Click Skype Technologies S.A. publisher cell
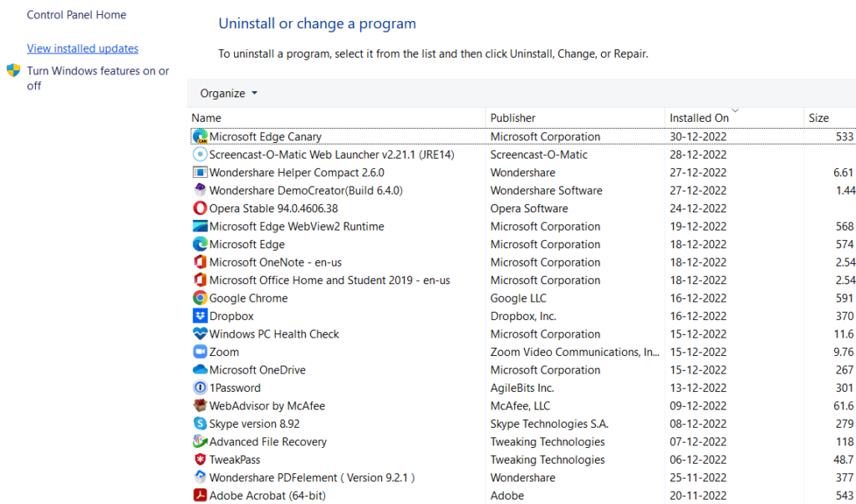Screen dimensions: 856x504 549,424
